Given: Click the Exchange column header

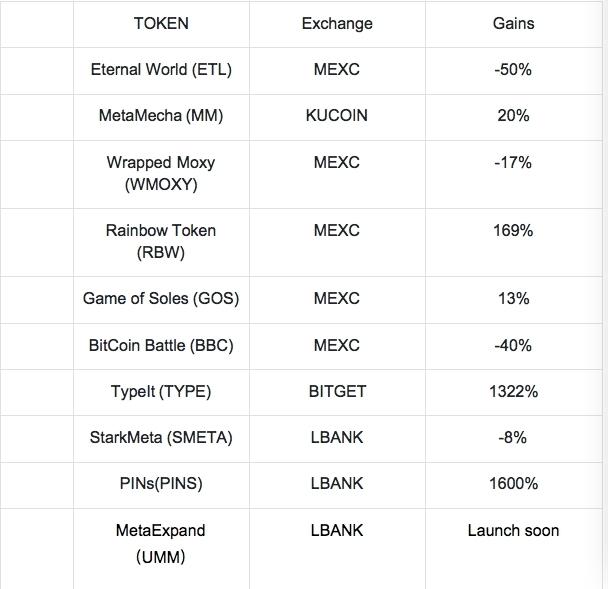Looking at the screenshot, I should point(337,23).
